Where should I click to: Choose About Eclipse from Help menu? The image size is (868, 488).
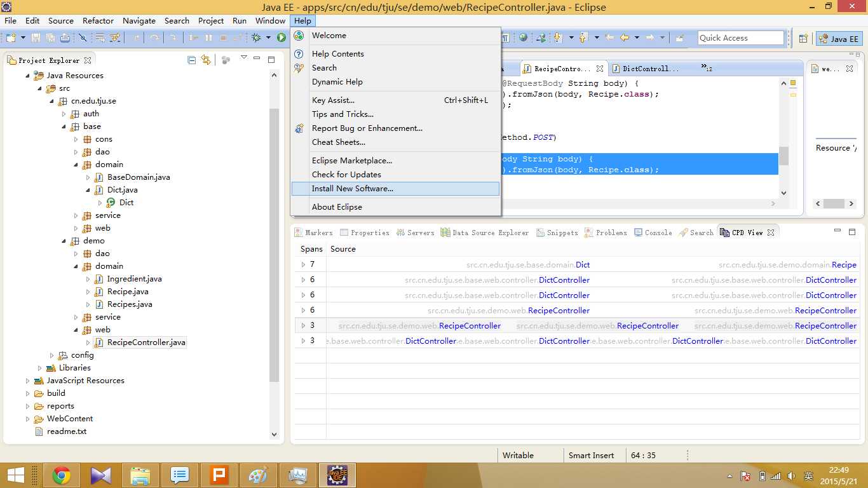click(x=395, y=207)
